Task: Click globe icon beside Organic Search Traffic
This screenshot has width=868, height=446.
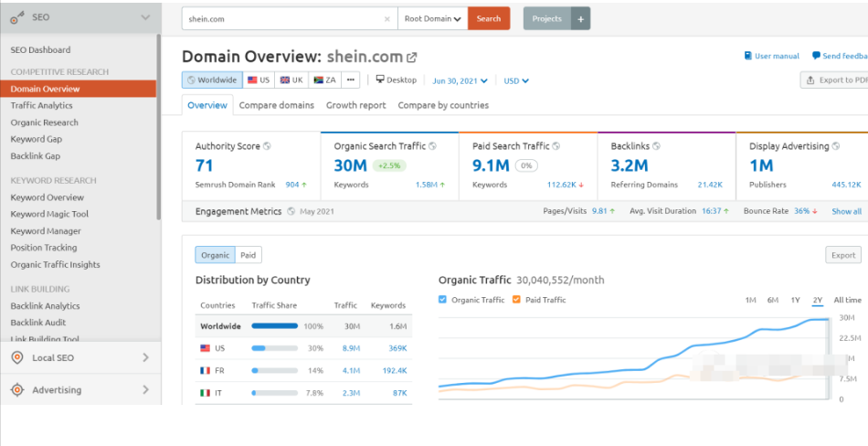Action: [433, 146]
